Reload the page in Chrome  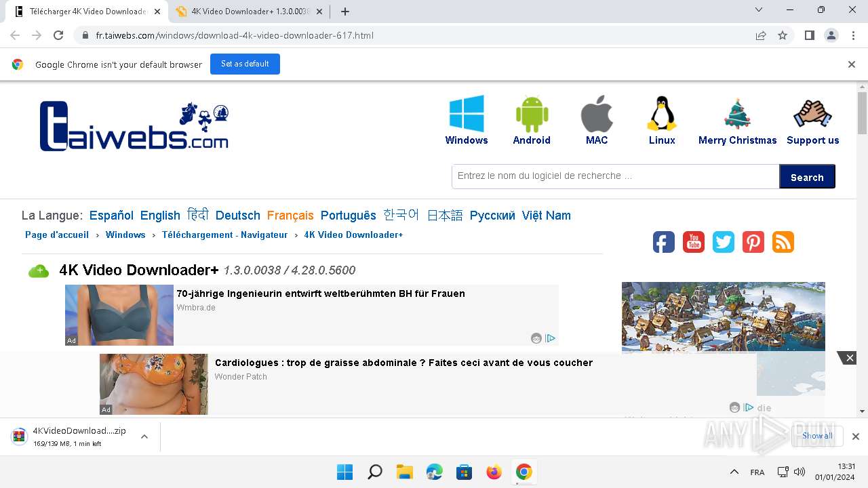(x=58, y=35)
